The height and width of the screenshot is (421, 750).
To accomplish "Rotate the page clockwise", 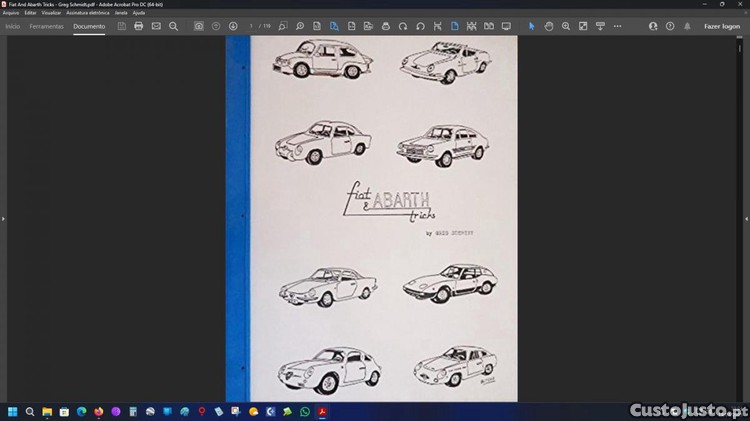I will tap(402, 26).
